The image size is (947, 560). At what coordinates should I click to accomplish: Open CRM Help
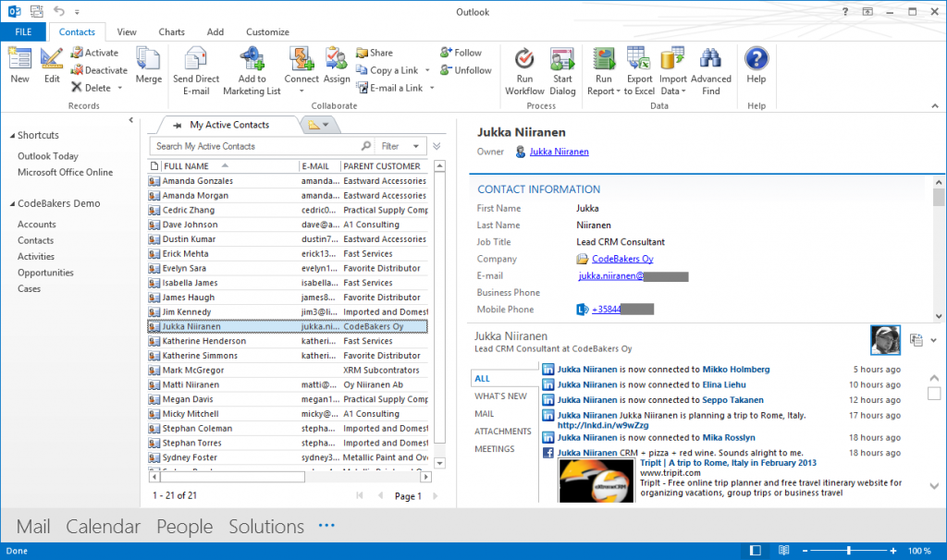(756, 65)
